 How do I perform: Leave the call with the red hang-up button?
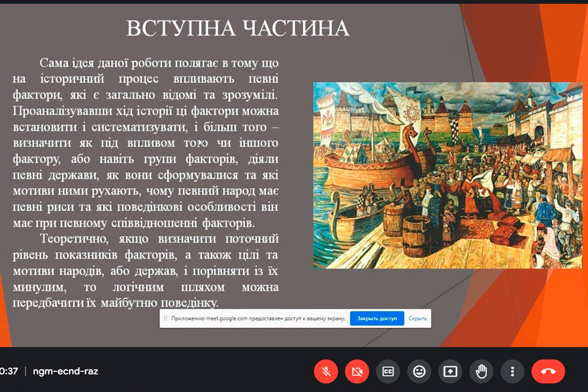(x=547, y=371)
